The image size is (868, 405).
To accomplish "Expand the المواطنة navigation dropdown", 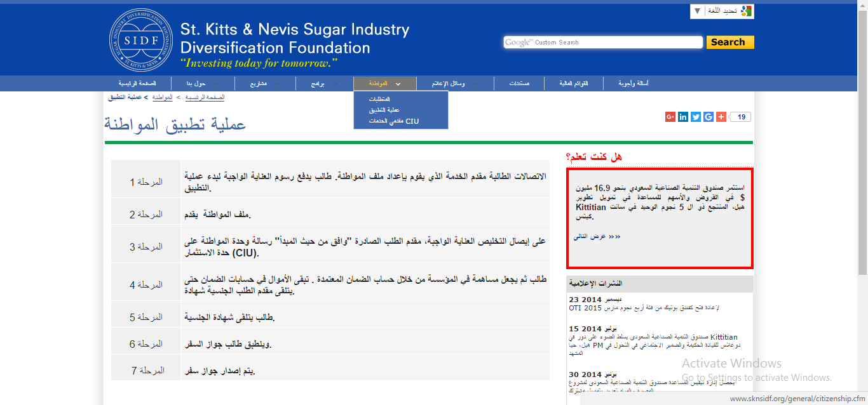I will pos(385,83).
